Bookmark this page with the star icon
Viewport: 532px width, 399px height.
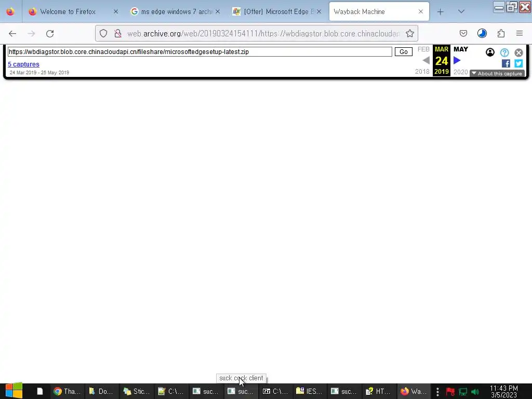[410, 33]
